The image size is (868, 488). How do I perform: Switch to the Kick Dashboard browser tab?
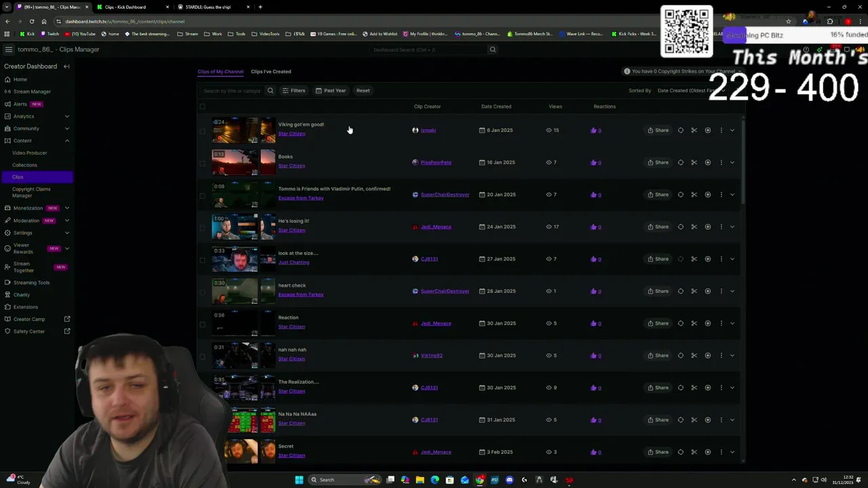click(x=130, y=7)
